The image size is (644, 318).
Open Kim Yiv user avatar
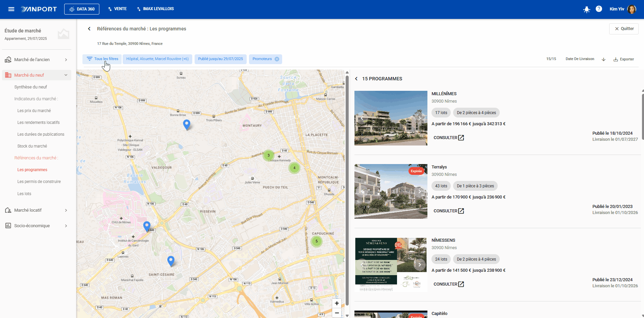click(631, 9)
